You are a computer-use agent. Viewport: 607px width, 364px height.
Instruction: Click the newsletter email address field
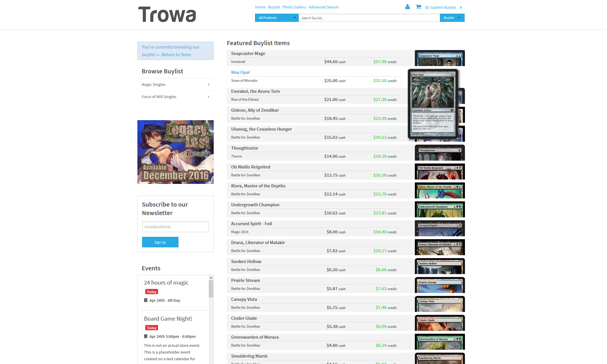tap(176, 227)
